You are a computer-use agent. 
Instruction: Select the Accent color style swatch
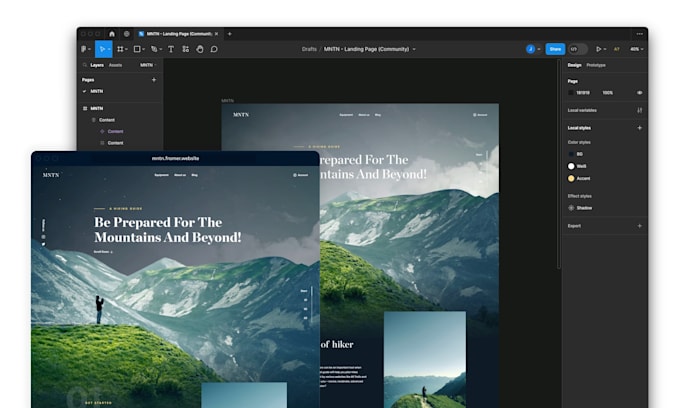click(x=571, y=178)
